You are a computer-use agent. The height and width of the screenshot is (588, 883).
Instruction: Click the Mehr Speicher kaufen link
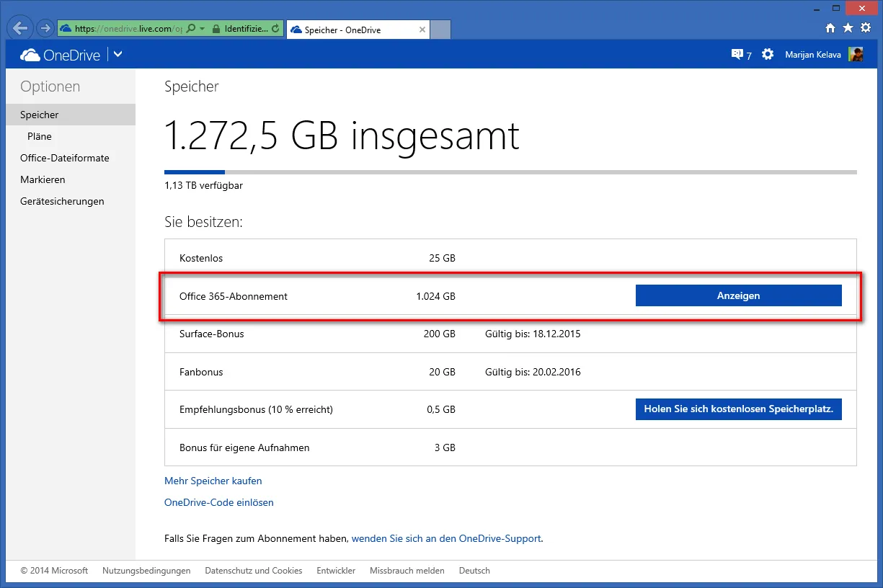point(213,481)
